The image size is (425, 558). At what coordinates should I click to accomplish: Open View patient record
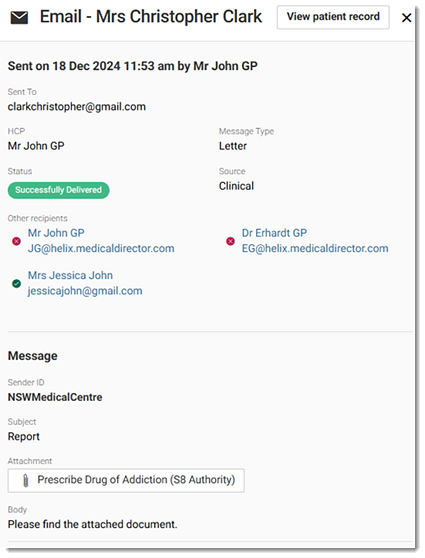(x=333, y=17)
